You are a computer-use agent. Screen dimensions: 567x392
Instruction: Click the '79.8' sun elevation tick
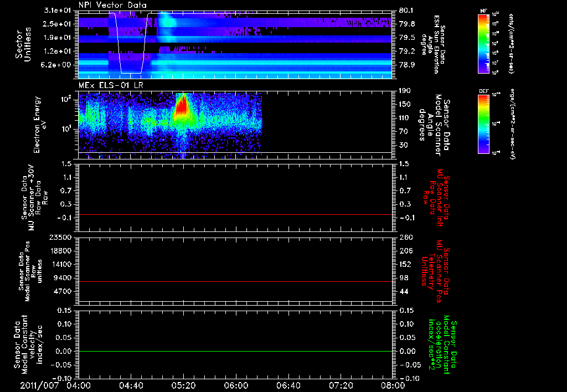tap(407, 24)
